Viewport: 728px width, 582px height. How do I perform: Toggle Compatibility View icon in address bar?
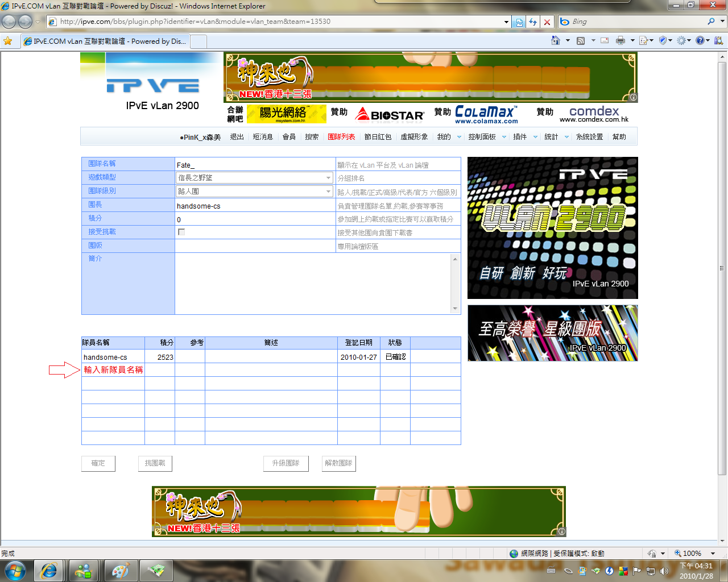[519, 22]
